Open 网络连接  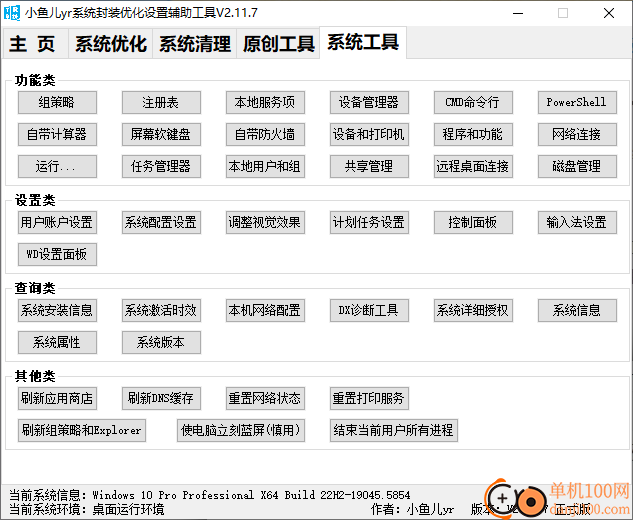point(577,134)
